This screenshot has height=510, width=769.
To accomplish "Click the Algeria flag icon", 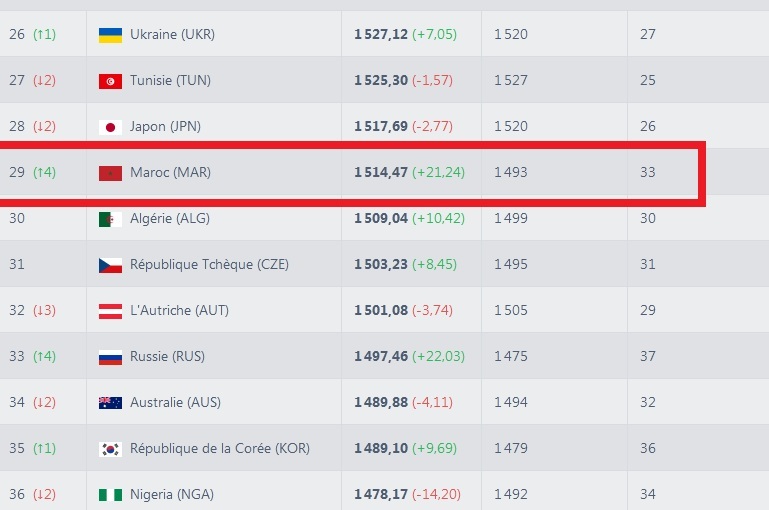I will point(110,219).
